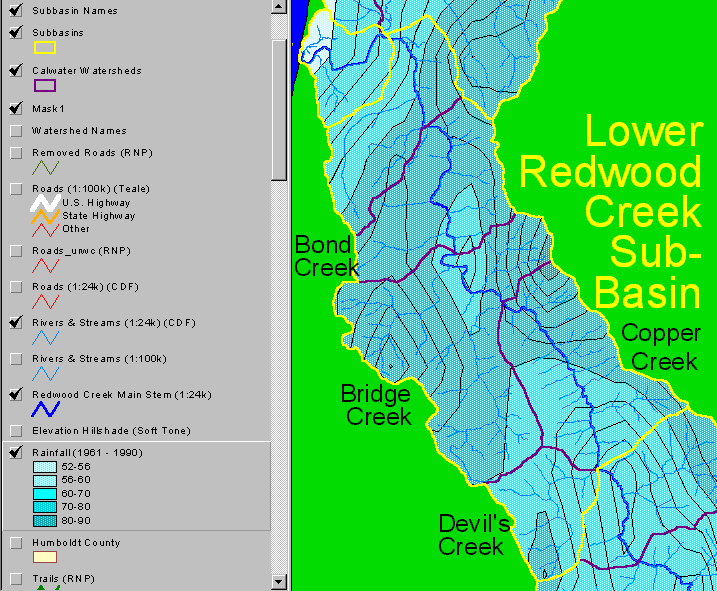Click the Bond Creek map label
This screenshot has height=591, width=717.
(x=326, y=256)
